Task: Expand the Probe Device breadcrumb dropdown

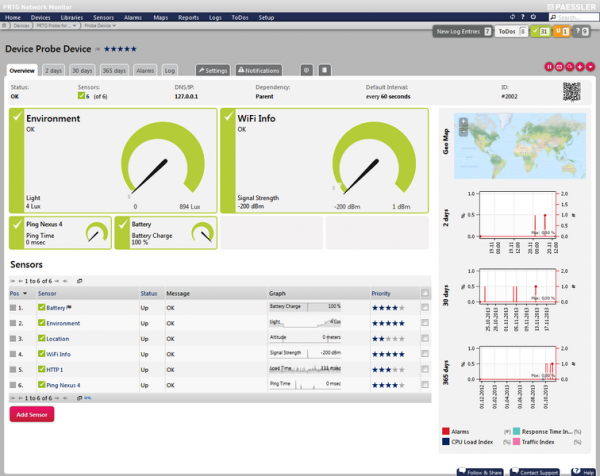Action: point(114,26)
